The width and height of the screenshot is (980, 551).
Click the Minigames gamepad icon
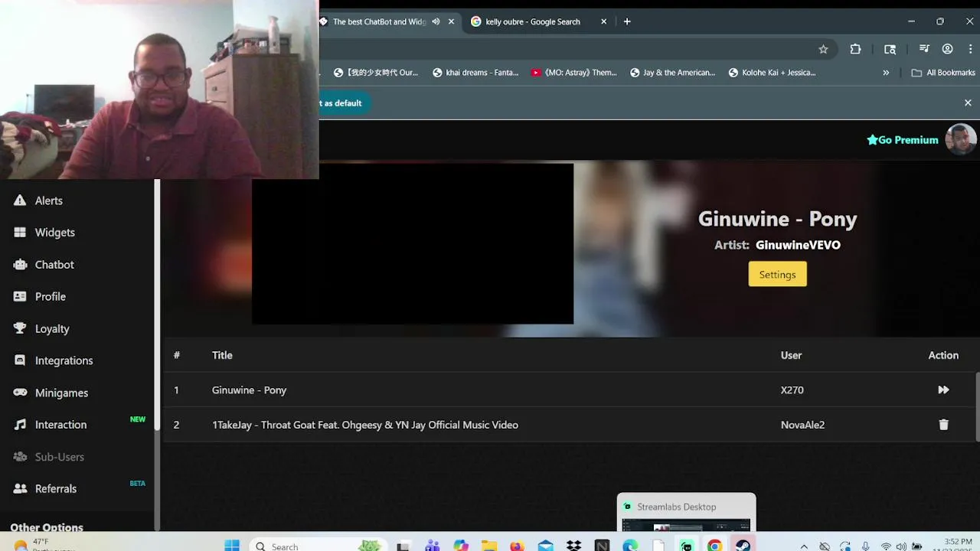pyautogui.click(x=20, y=393)
